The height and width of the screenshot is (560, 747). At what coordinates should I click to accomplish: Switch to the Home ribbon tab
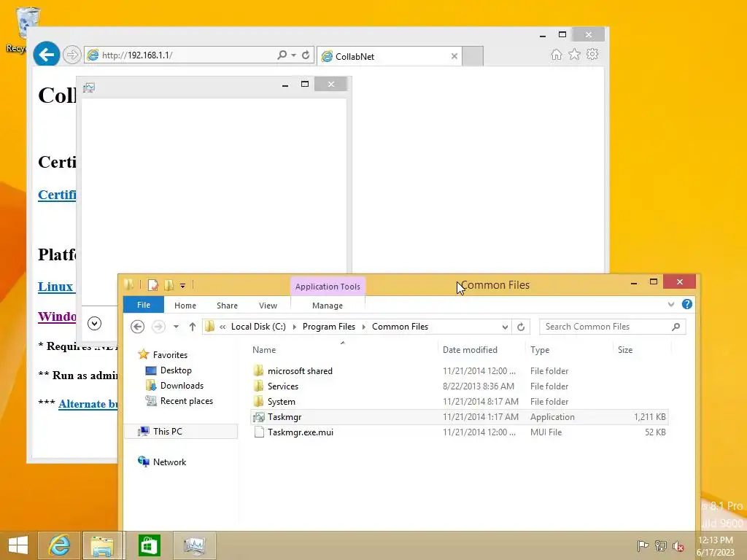pyautogui.click(x=185, y=306)
